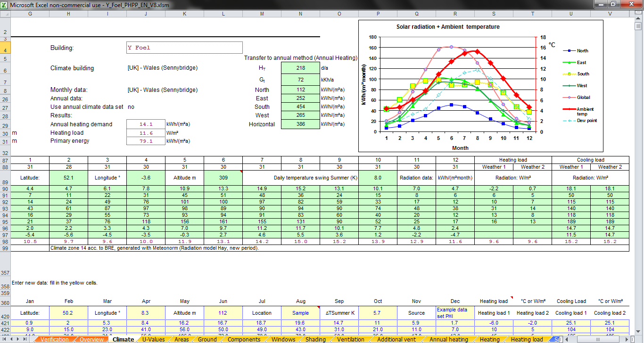Click the first sheet navigation arrow
Viewport: 644px width, 343px height.
coord(4,339)
